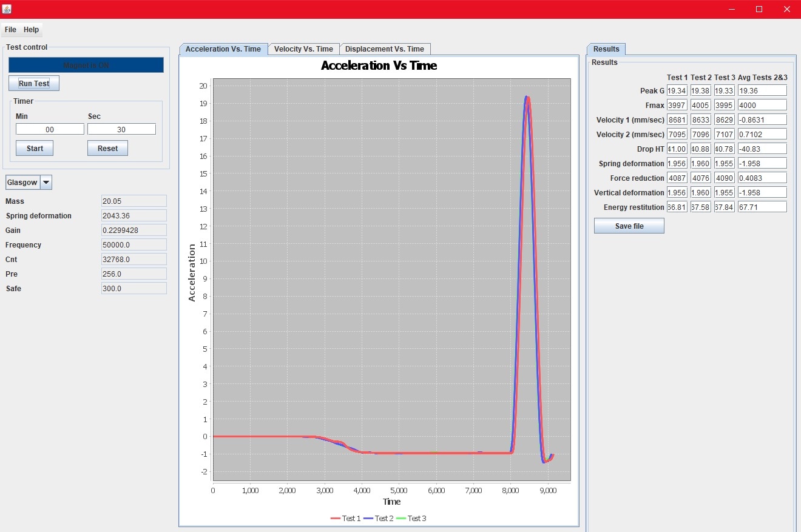Switch to Velocity Vs. Time tab
This screenshot has height=532, width=801.
point(303,49)
